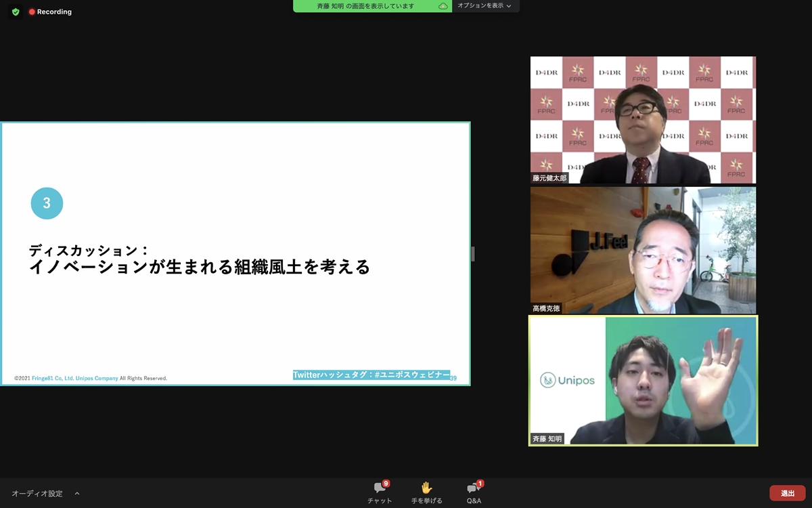Select 高橋克徳's video thumbnail

pos(643,251)
